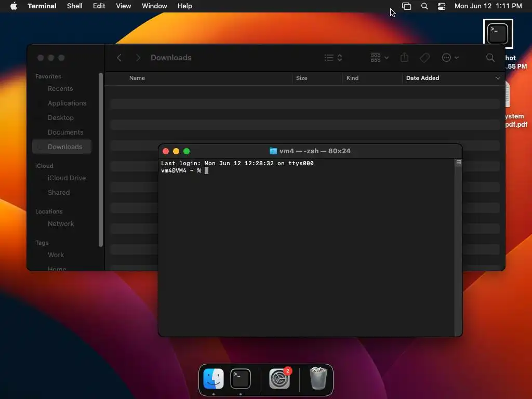This screenshot has width=532, height=399.
Task: Open System Settings from the Dock
Action: point(279,379)
